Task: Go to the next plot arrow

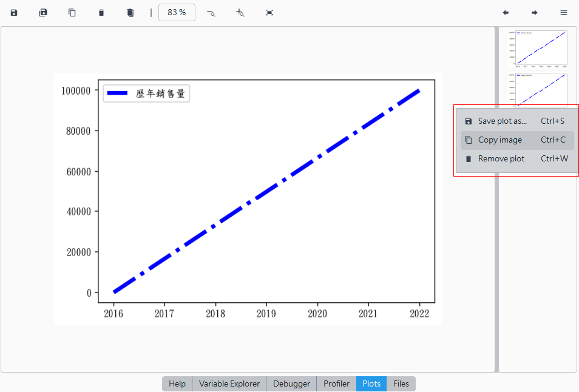Action: 534,13
